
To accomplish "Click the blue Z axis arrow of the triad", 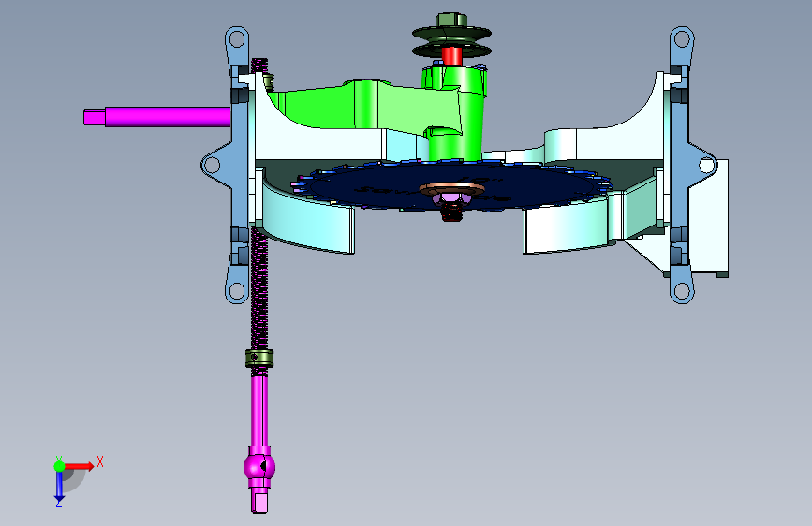I will pos(59,486).
